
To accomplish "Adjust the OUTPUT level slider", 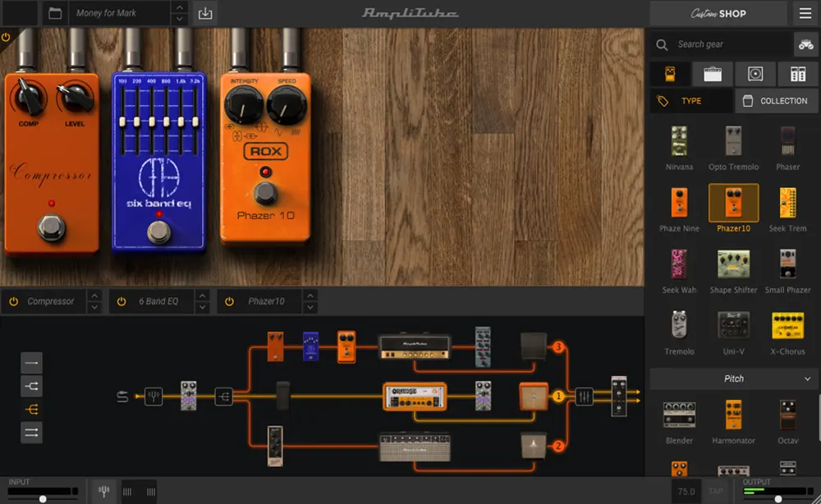I will pyautogui.click(x=778, y=499).
